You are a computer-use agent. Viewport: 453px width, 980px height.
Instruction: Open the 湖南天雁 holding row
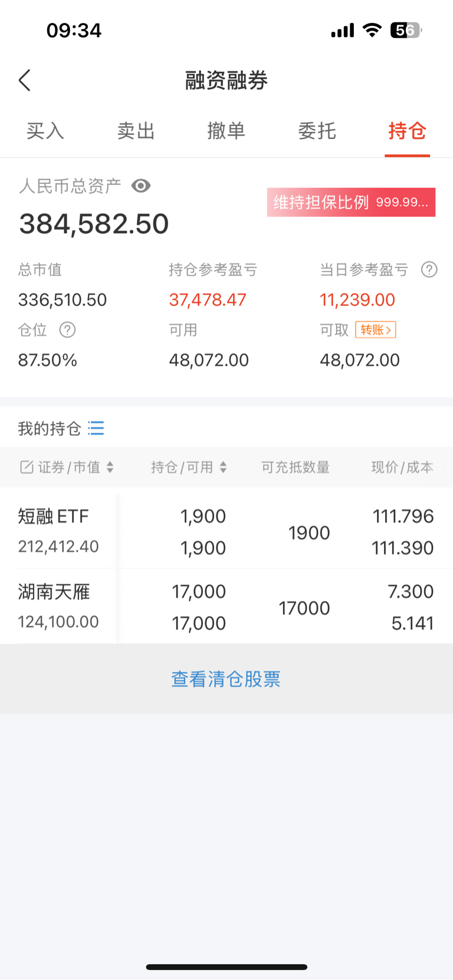(226, 607)
